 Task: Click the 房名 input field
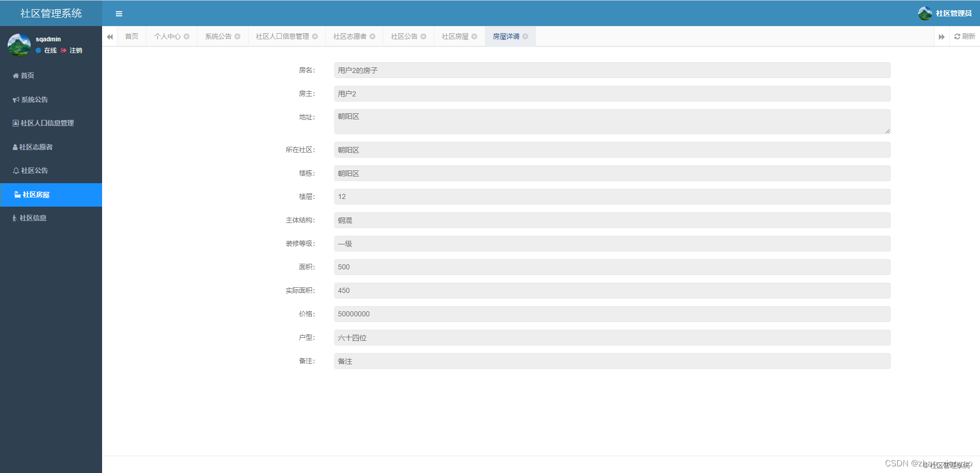[x=612, y=70]
